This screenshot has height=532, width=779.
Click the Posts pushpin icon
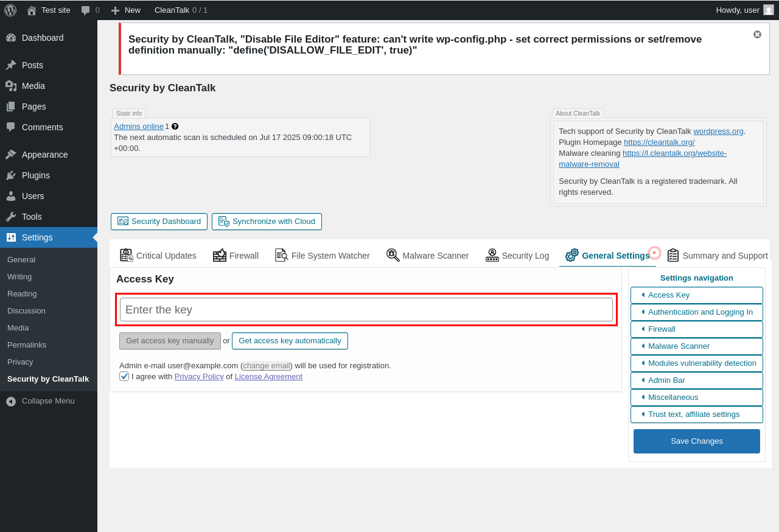pos(11,65)
